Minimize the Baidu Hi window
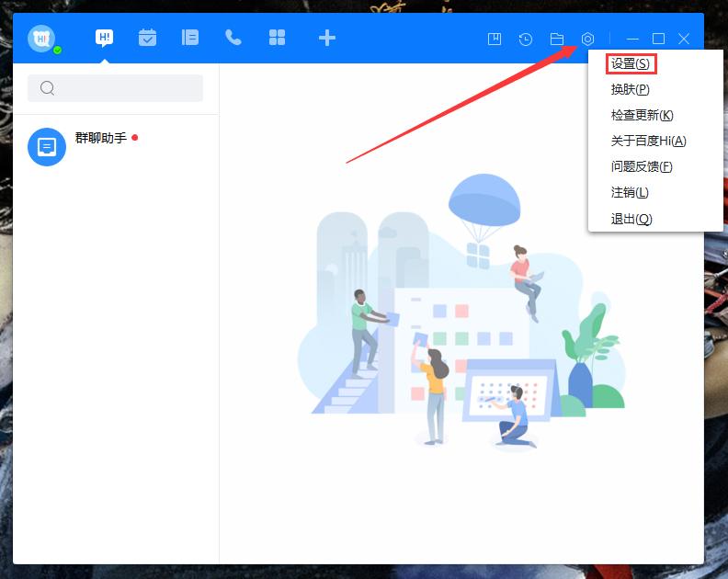Image resolution: width=728 pixels, height=579 pixels. tap(632, 39)
